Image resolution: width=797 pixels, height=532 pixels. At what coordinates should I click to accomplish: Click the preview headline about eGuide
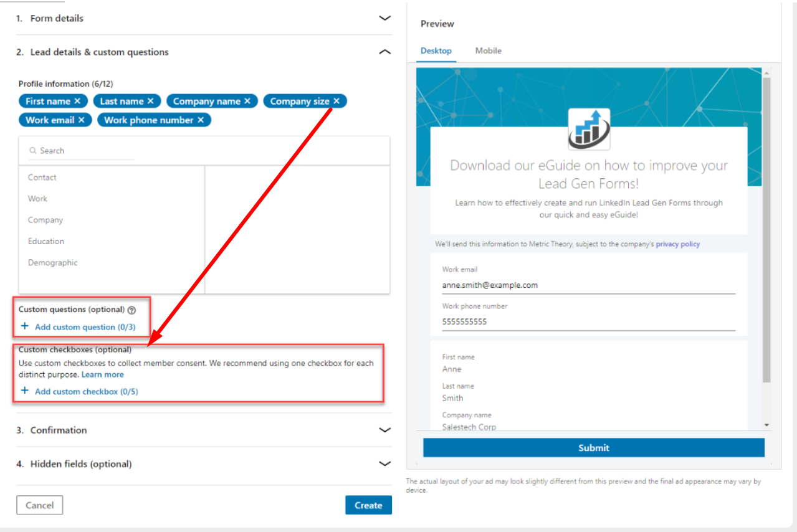point(589,174)
